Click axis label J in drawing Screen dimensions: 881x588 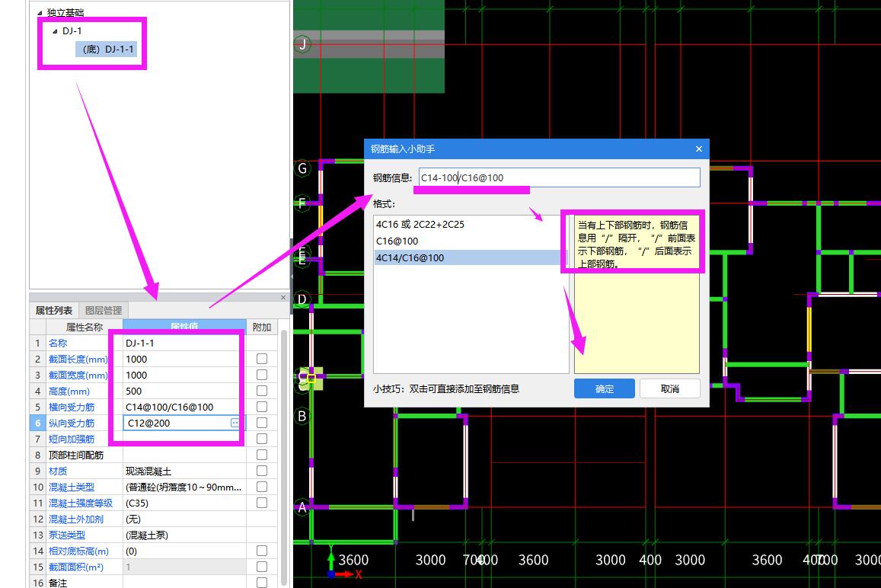coord(302,44)
